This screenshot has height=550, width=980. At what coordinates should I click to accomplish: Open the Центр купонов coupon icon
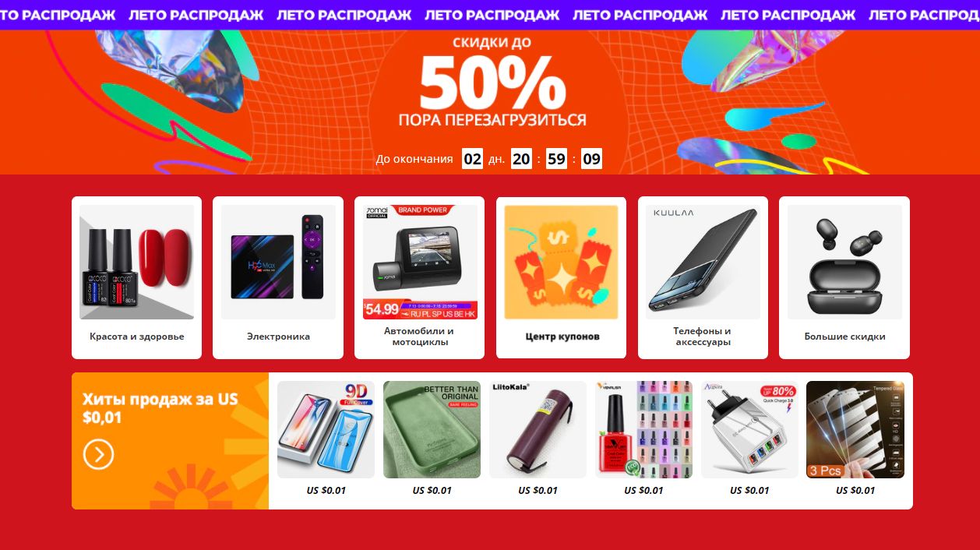[x=561, y=263]
